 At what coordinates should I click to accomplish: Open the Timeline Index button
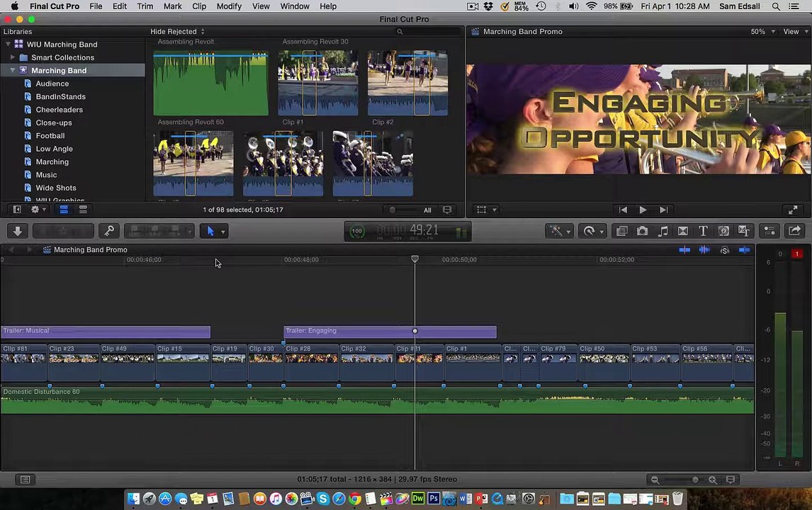25,480
